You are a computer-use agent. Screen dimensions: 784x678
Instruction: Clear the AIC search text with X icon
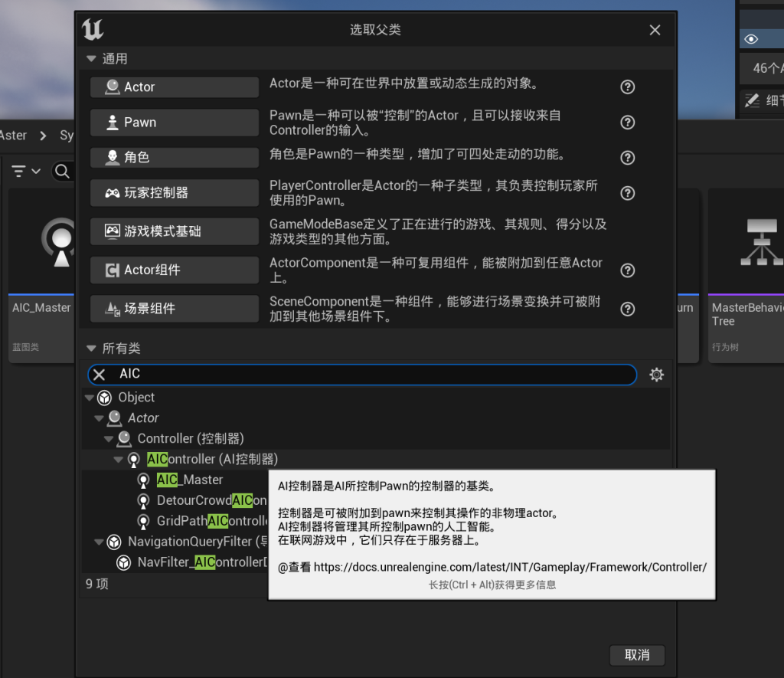(100, 375)
